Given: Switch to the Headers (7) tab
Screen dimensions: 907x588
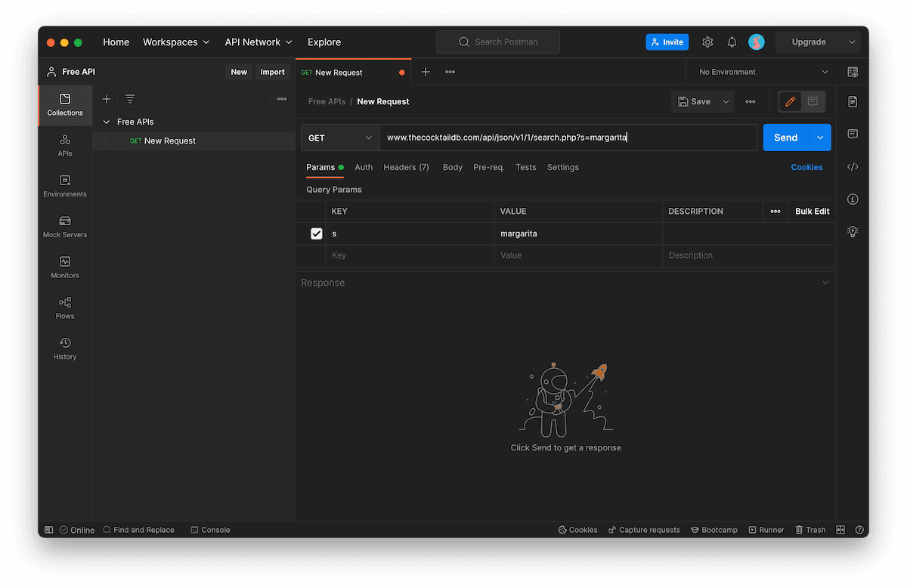Looking at the screenshot, I should [406, 167].
